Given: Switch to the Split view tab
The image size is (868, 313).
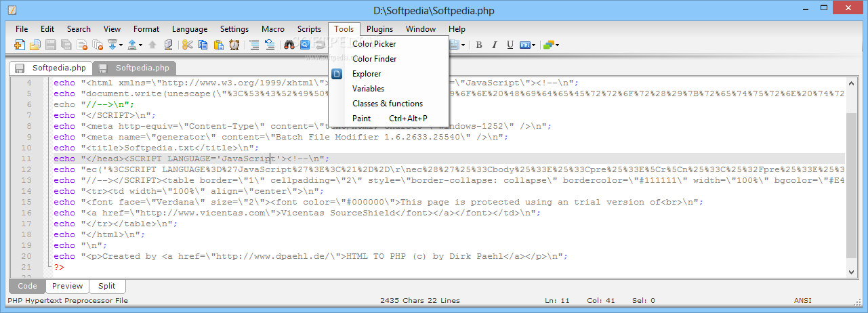Looking at the screenshot, I should (x=107, y=286).
